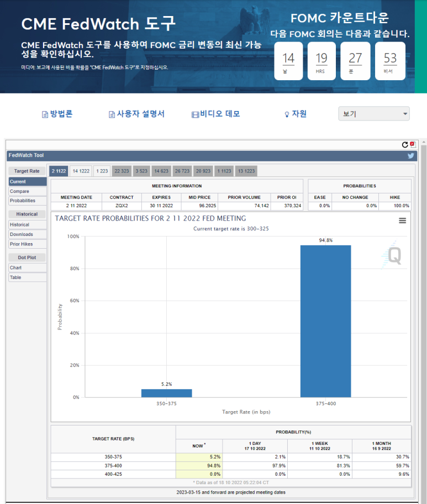The width and height of the screenshot is (427, 504).
Task: Click the film icon beside 비디오 데모
Action: (x=195, y=115)
